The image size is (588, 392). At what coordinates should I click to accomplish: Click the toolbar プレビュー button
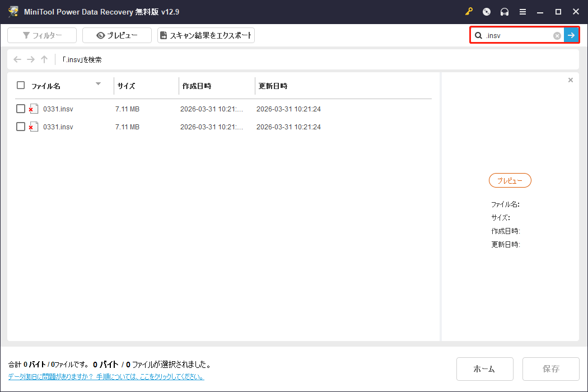point(117,35)
